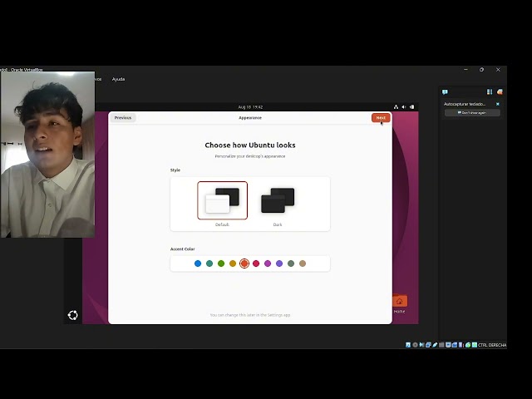Click the Don't show again button

[x=472, y=113]
